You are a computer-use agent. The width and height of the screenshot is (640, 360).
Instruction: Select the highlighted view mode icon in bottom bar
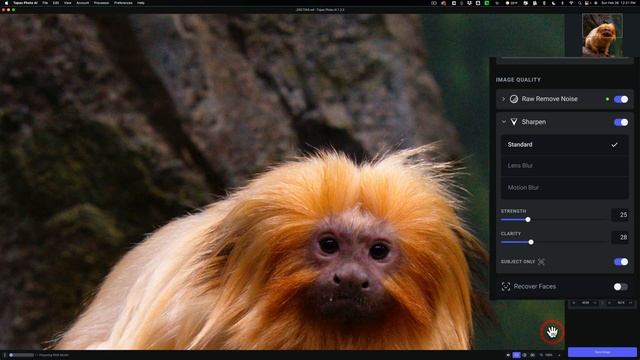(517, 355)
